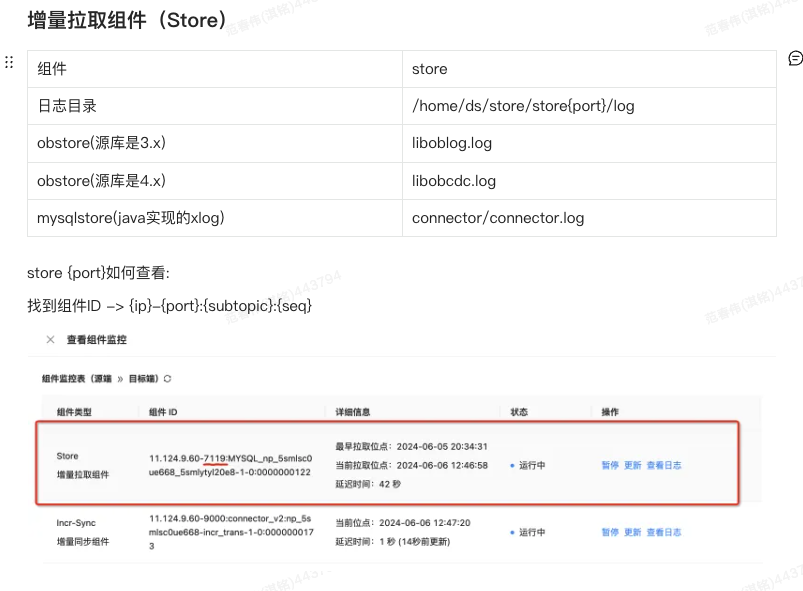This screenshot has height=591, width=803.
Task: Click the 组件类型 column header
Action: (74, 412)
